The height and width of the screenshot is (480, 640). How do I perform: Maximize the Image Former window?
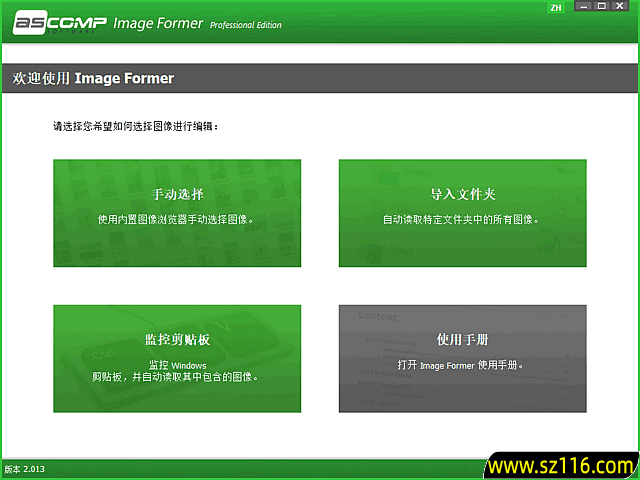point(602,6)
